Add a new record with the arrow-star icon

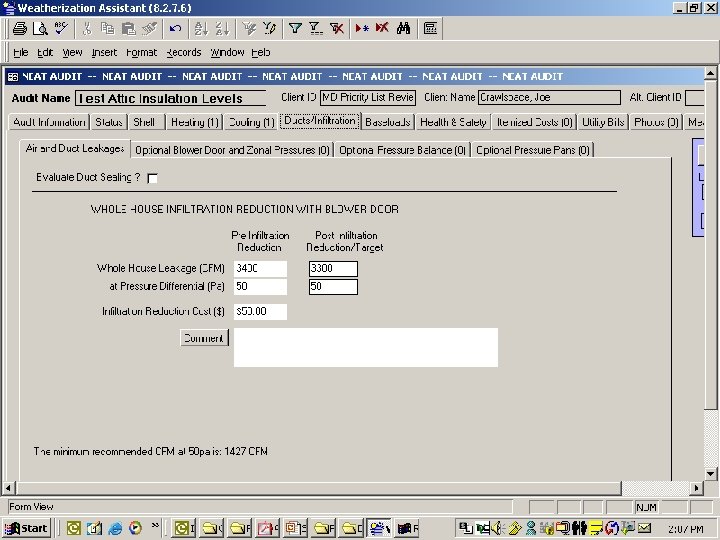(362, 28)
